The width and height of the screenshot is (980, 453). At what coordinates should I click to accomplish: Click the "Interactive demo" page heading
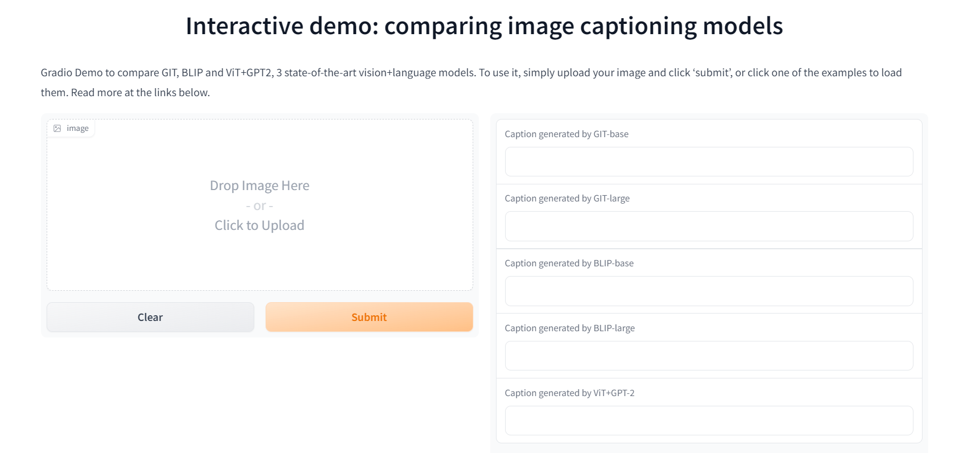pos(484,26)
